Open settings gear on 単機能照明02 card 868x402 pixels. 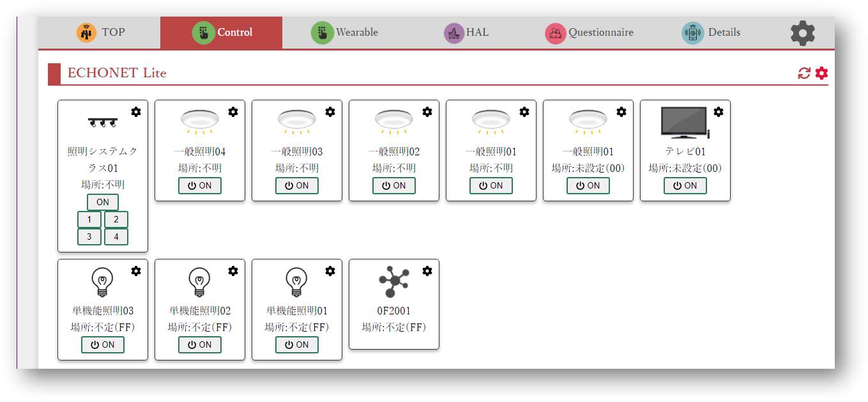click(233, 271)
